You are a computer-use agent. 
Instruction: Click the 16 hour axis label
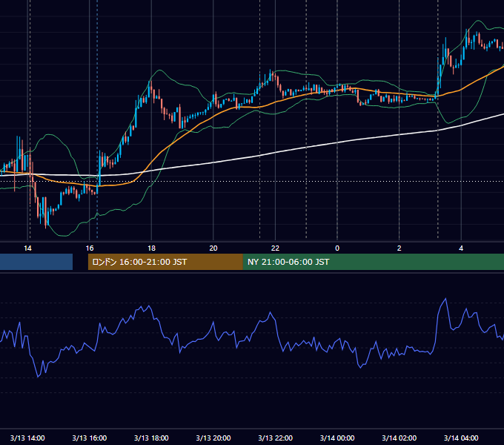pos(90,248)
